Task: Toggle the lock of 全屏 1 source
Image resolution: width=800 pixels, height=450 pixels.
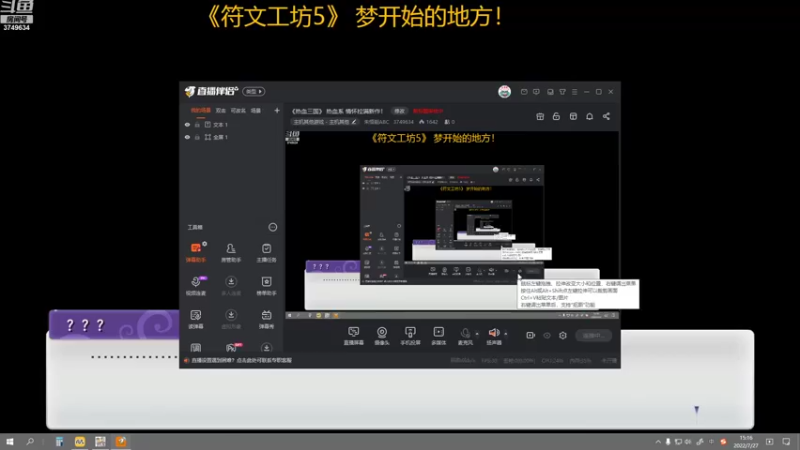Action: click(x=197, y=137)
